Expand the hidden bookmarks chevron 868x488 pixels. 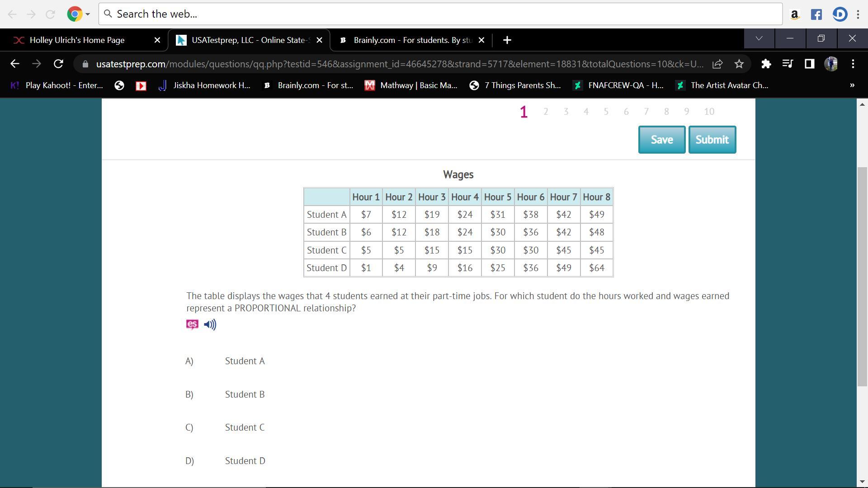pos(852,85)
